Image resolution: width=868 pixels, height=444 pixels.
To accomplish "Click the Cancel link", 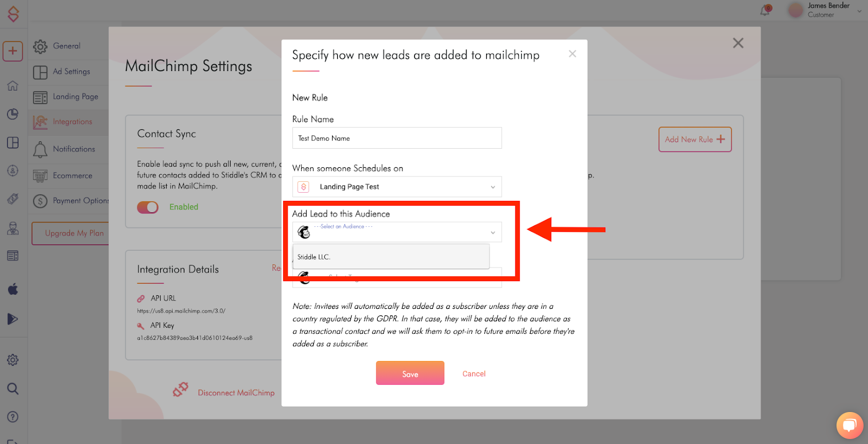I will pos(474,374).
